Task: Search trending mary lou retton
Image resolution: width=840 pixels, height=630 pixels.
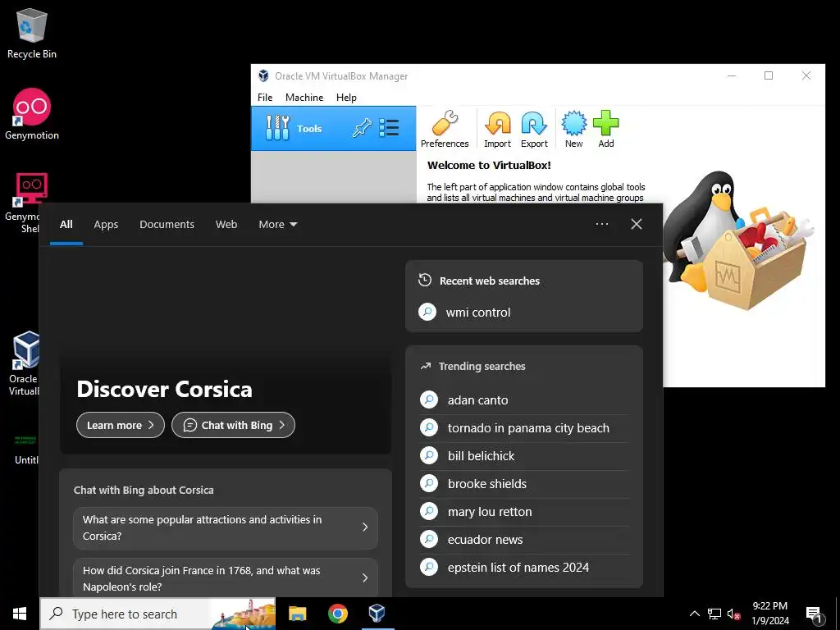Action: click(x=524, y=511)
